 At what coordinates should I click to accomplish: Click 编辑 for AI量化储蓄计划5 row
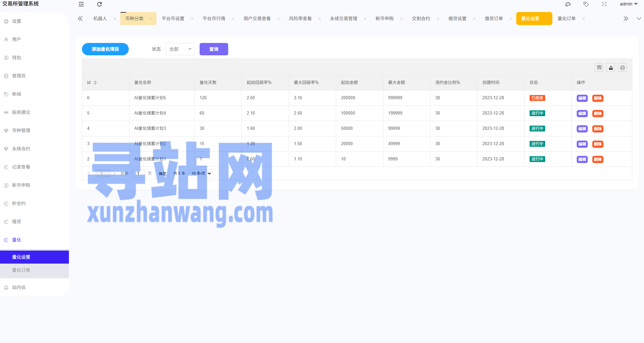coord(582,98)
